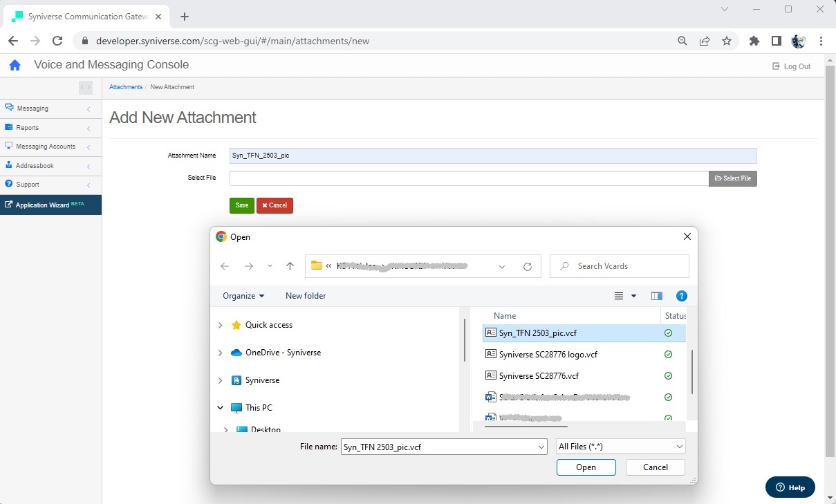The height and width of the screenshot is (504, 836).
Task: Open the Addressbook sidebar menu
Action: [x=50, y=166]
